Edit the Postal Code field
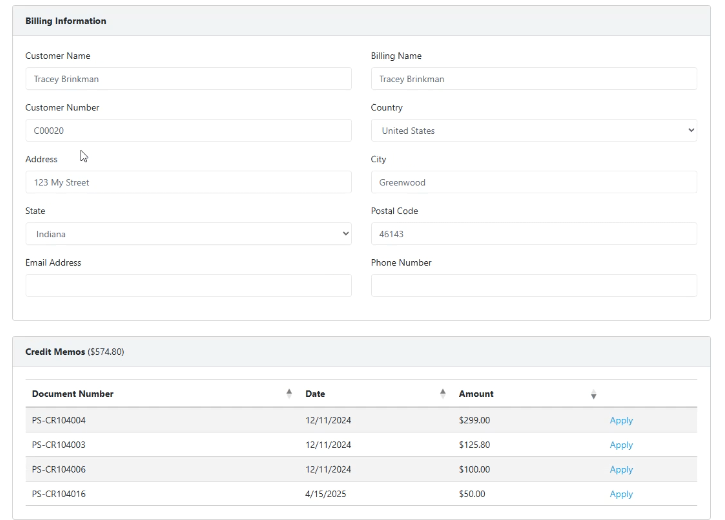This screenshot has width=725, height=520. [533, 234]
